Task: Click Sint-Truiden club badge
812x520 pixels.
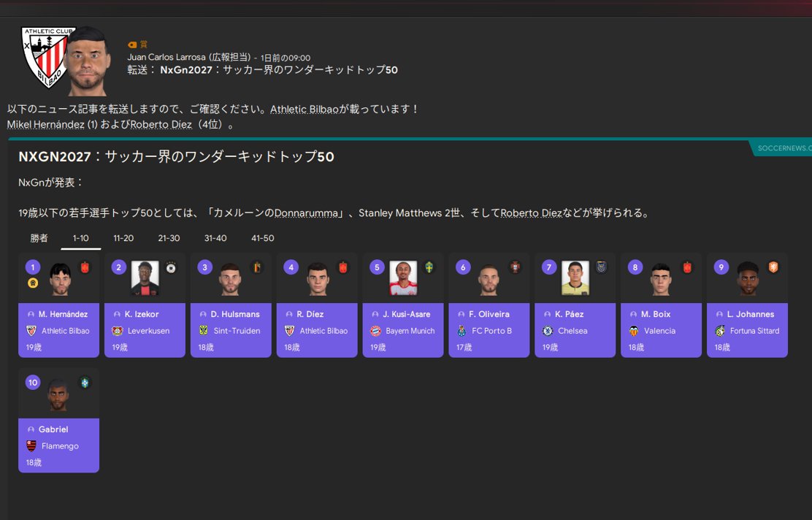Action: [204, 330]
